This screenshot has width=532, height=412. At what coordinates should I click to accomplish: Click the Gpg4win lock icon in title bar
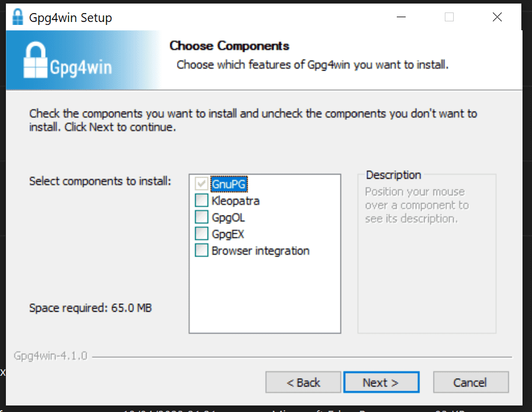17,17
